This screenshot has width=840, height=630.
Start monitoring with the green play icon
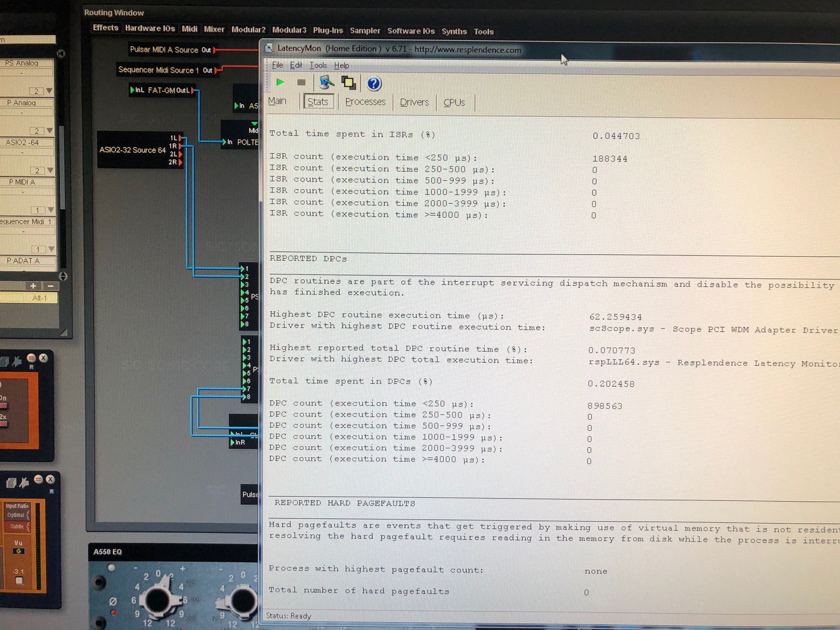280,82
